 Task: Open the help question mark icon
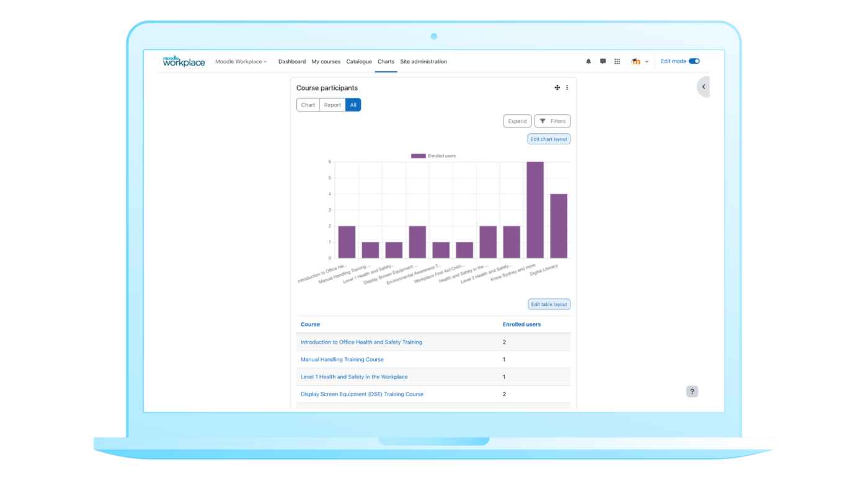(692, 391)
